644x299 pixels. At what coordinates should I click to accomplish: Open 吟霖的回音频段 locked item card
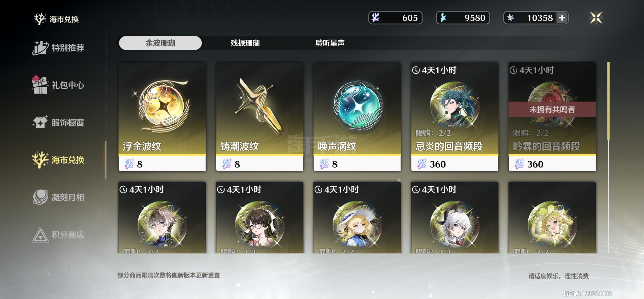pos(552,117)
